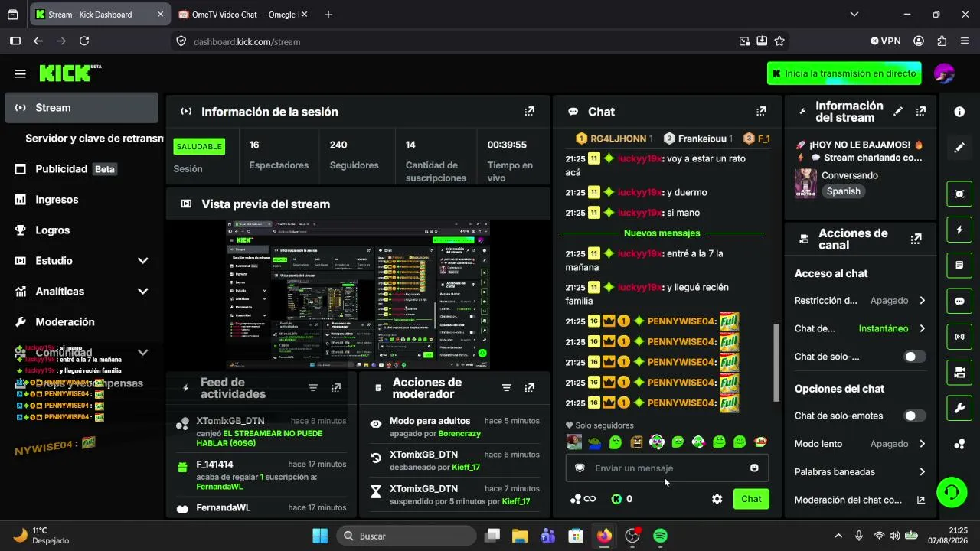Open the profile avatar in the top bar
Screen dimensions: 980x551
coord(944,73)
